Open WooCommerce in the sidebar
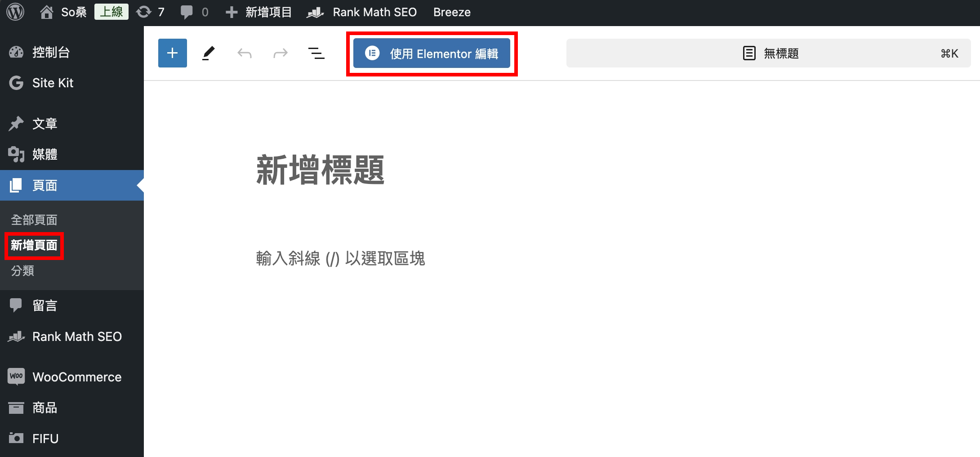The width and height of the screenshot is (980, 457). coord(76,377)
